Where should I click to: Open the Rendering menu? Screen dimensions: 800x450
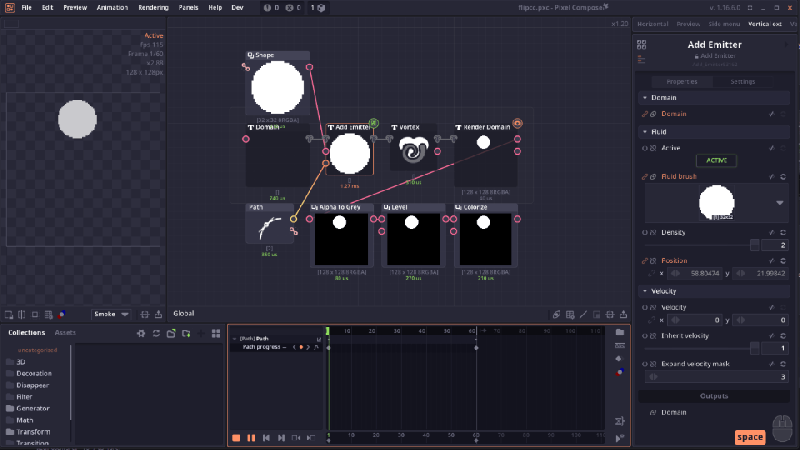tap(153, 8)
